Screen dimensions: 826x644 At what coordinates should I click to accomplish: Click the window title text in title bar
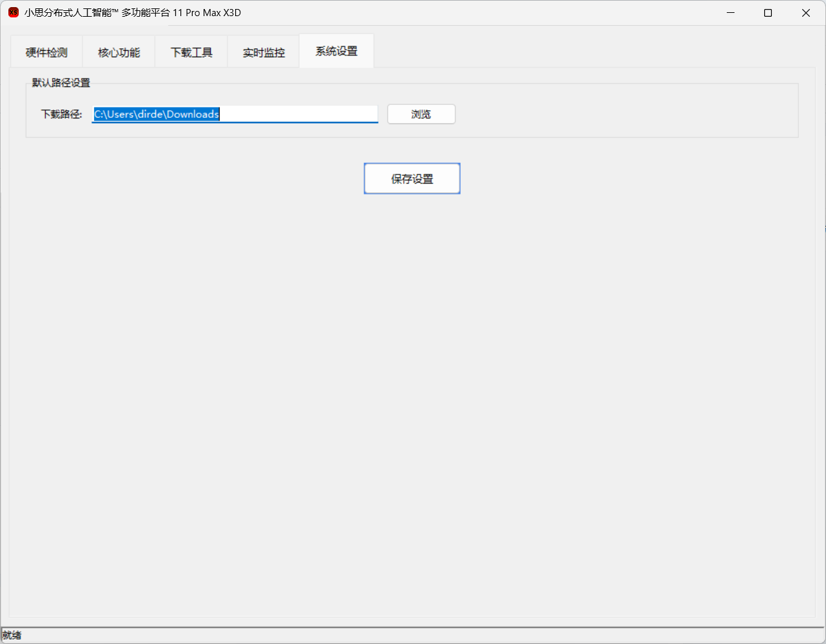(133, 13)
